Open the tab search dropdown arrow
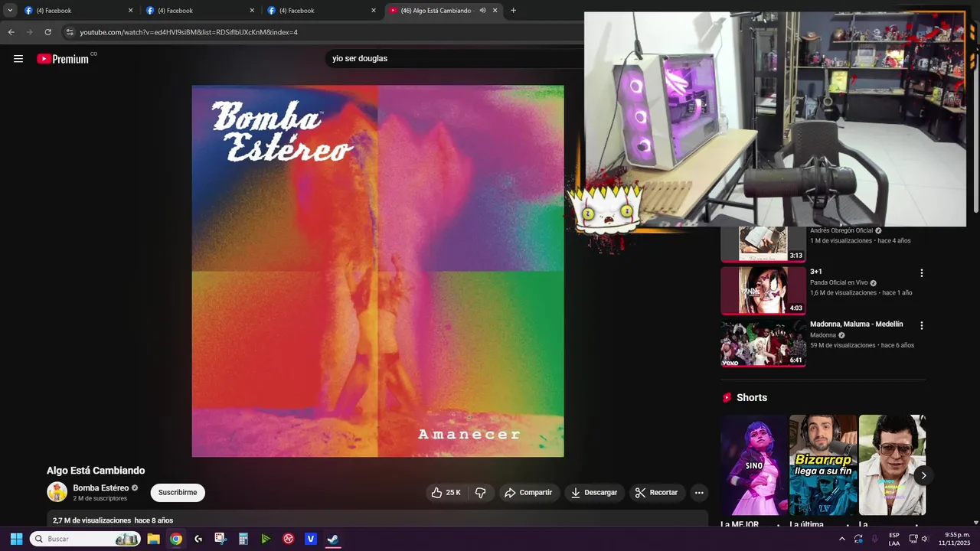The height and width of the screenshot is (551, 980). point(10,11)
